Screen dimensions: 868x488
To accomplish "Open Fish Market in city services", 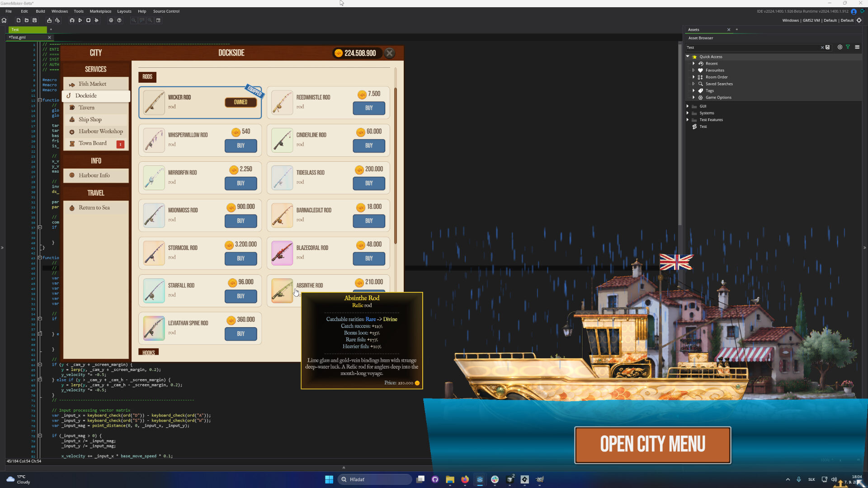I will coord(96,84).
